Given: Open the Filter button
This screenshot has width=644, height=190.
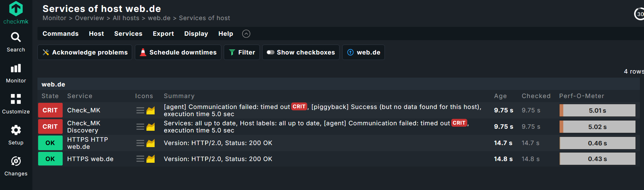Looking at the screenshot, I should (x=242, y=52).
